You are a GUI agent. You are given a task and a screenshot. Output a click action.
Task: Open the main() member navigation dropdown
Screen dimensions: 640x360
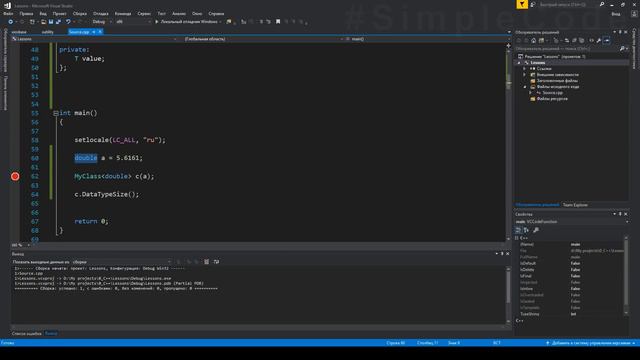427,39
